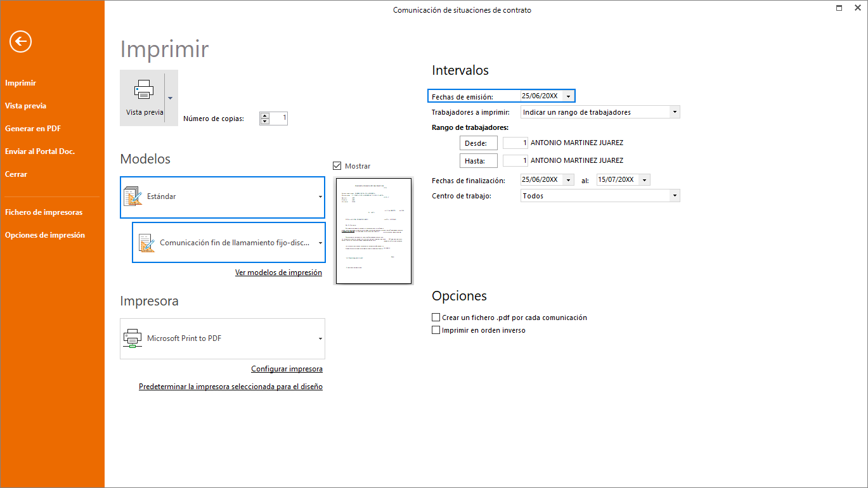868x488 pixels.
Task: Click the Microsoft Print to PDF printer icon
Action: (x=132, y=338)
